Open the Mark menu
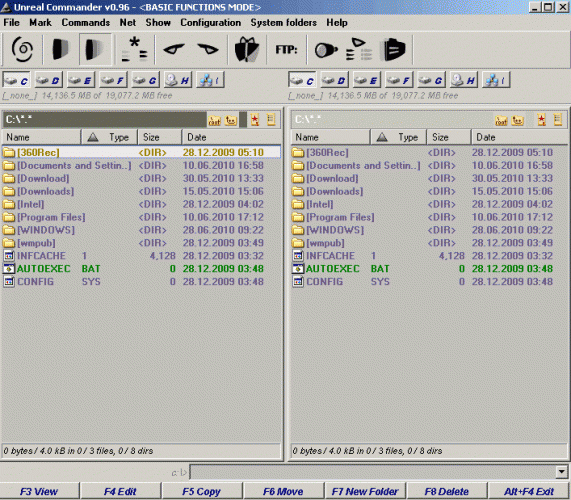The height and width of the screenshot is (500, 571). [40, 23]
